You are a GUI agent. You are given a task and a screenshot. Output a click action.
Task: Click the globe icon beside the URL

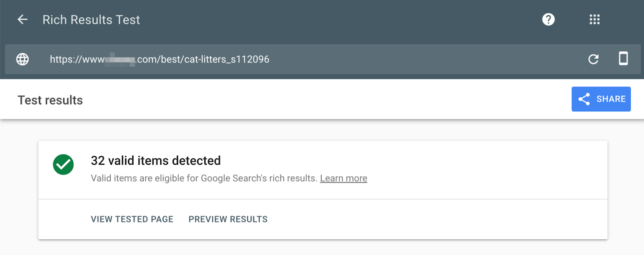(23, 59)
